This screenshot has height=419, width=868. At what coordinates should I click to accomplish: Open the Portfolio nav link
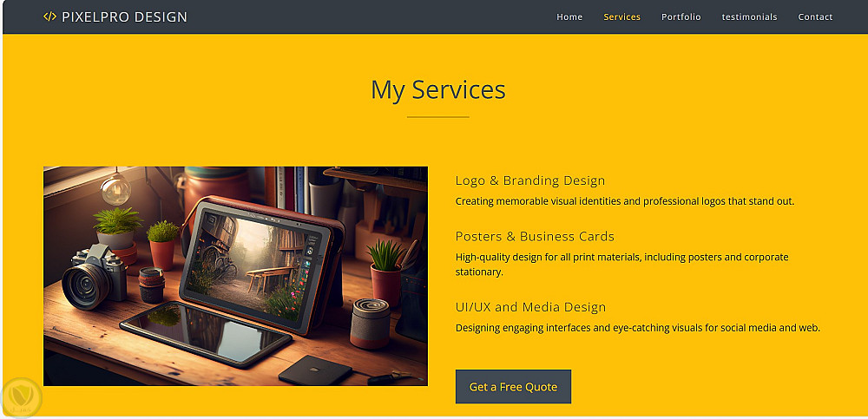[681, 17]
